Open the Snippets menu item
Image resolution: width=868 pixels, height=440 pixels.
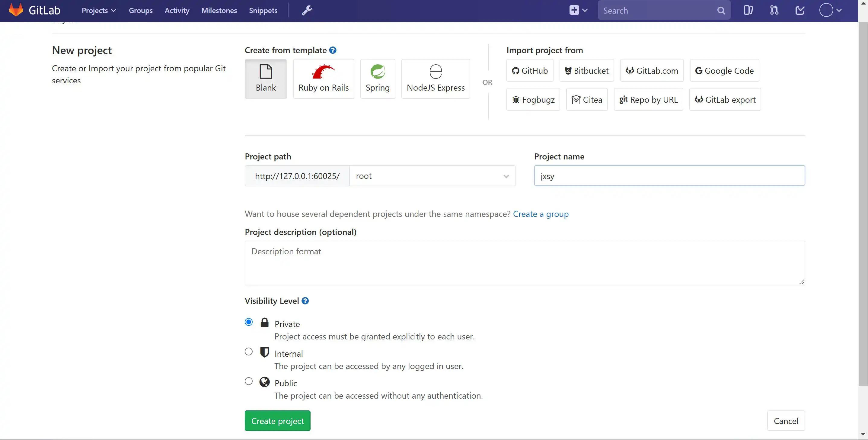pyautogui.click(x=263, y=11)
